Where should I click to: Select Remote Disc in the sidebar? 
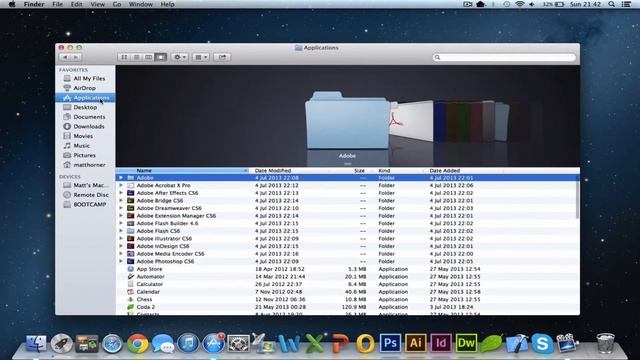pos(85,195)
